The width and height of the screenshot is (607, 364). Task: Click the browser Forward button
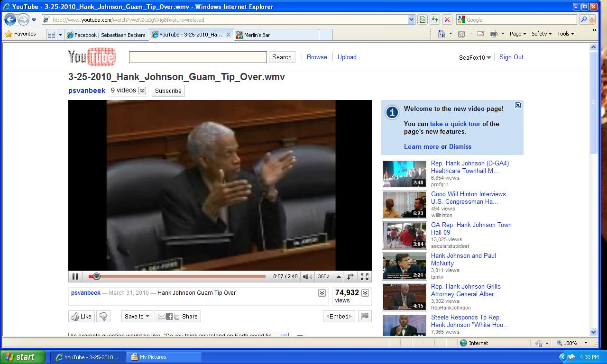[x=23, y=20]
